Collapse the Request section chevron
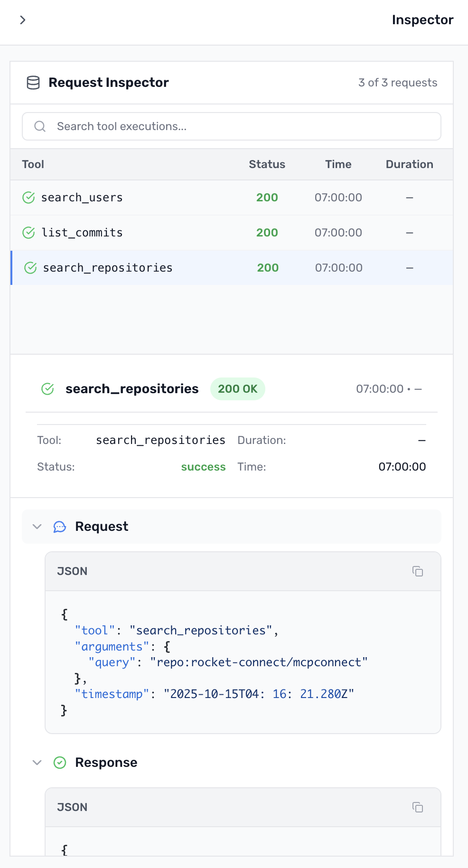The height and width of the screenshot is (868, 468). coord(37,527)
